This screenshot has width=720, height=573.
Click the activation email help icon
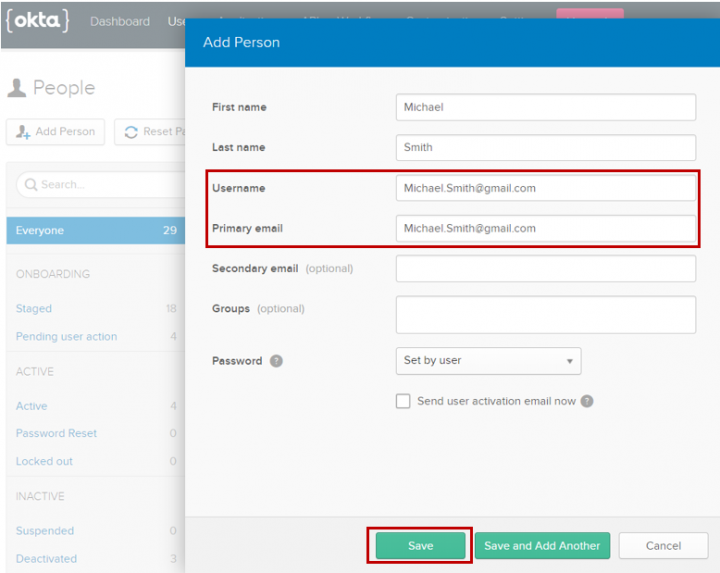pos(587,401)
